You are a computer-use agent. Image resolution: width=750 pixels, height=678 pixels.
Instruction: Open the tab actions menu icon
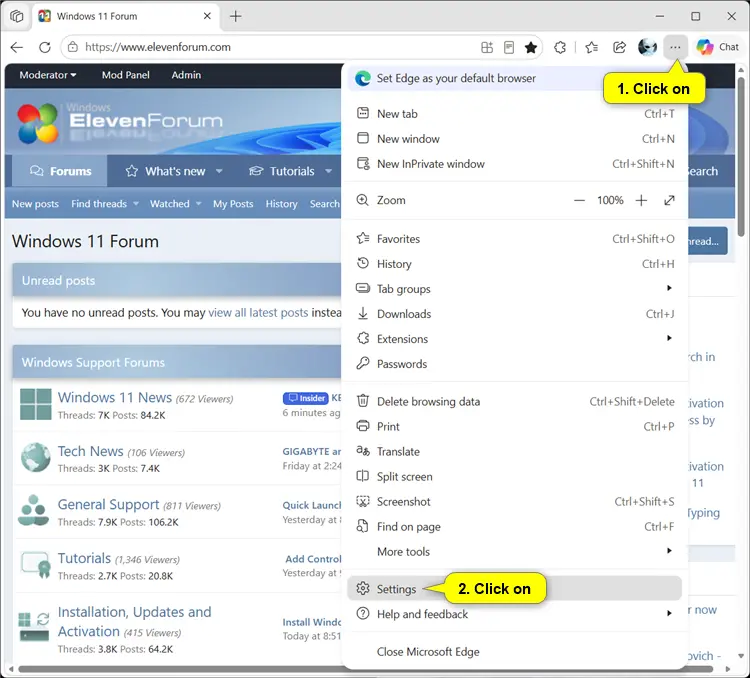pos(16,16)
